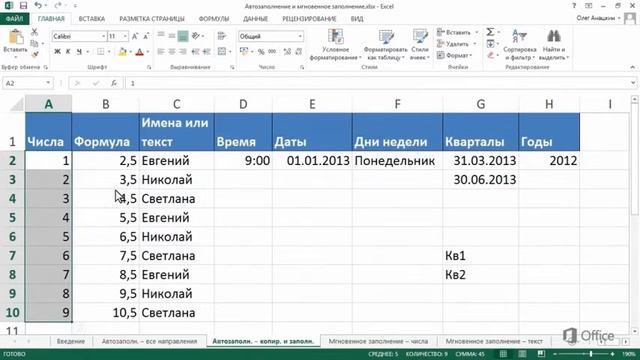Increase decimal places icon
Image resolution: width=640 pixels, height=360 pixels.
(x=287, y=51)
